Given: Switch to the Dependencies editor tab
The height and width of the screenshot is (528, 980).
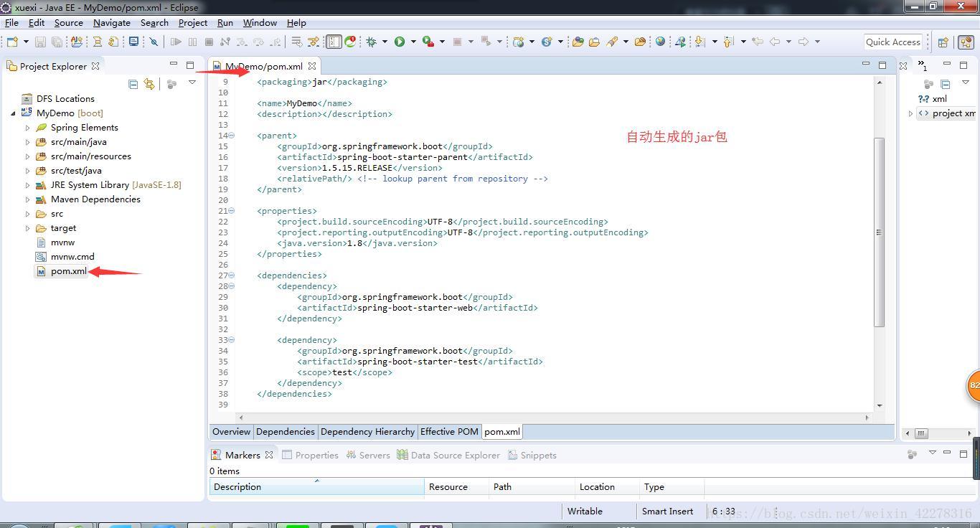Looking at the screenshot, I should [286, 432].
